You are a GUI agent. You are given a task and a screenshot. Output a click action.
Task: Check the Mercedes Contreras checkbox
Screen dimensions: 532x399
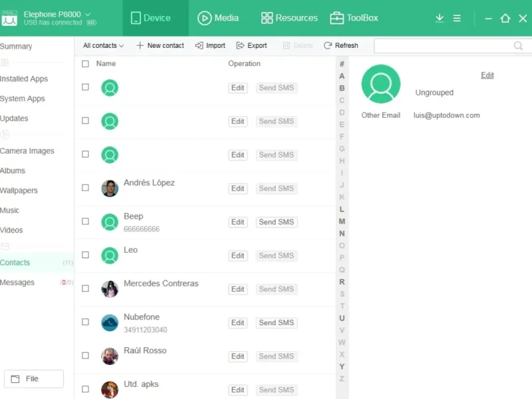(x=85, y=289)
